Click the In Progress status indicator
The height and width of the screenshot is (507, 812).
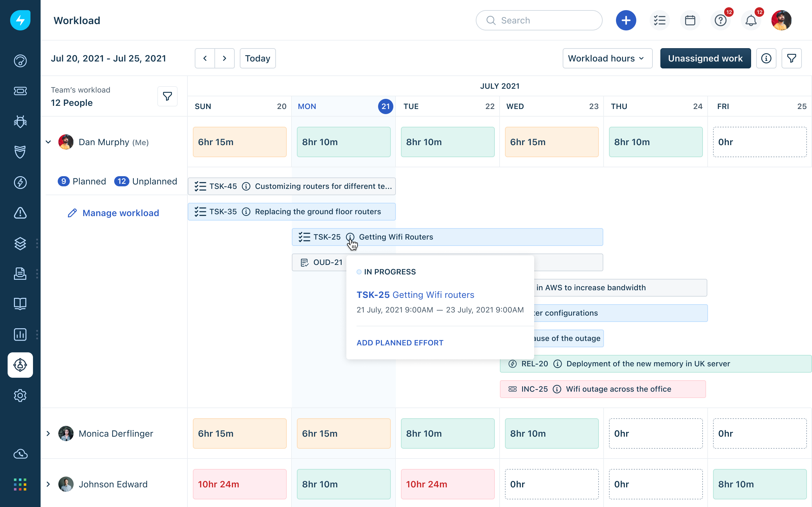pos(359,272)
